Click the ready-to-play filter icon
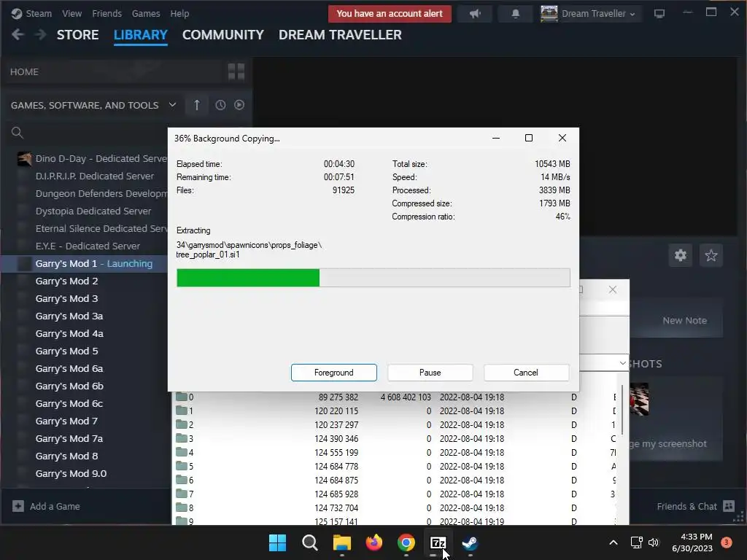This screenshot has height=560, width=747. (x=239, y=105)
